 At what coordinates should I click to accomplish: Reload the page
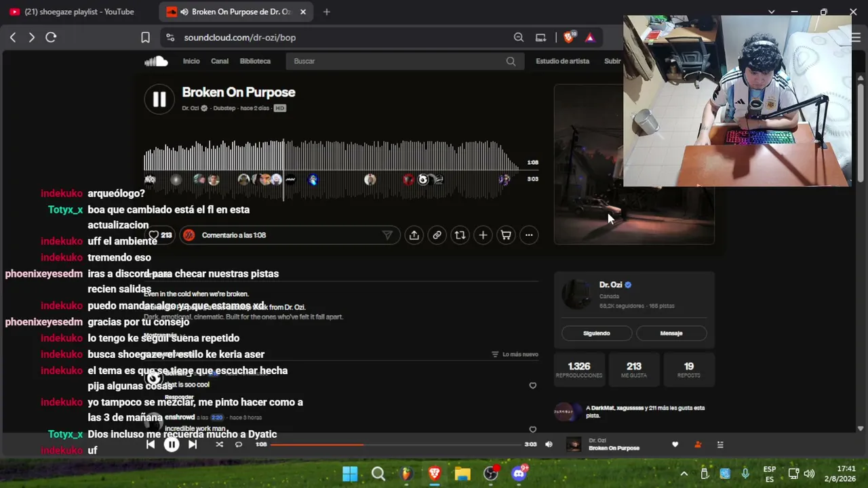tap(51, 37)
